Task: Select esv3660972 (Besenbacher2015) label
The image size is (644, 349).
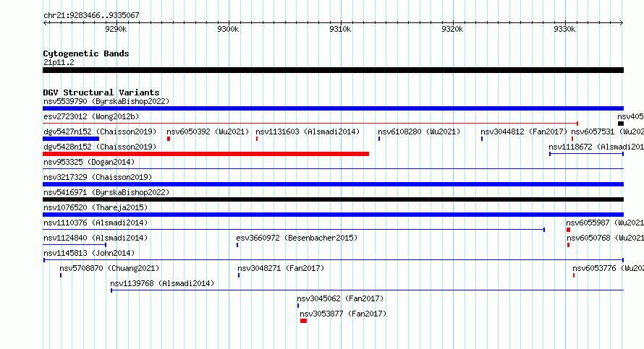Action: [297, 238]
